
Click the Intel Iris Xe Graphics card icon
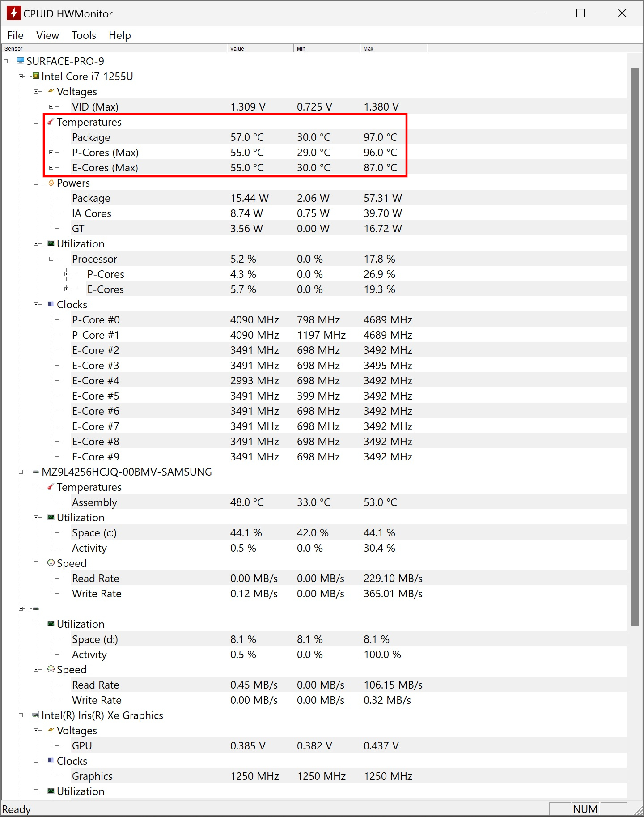point(36,715)
